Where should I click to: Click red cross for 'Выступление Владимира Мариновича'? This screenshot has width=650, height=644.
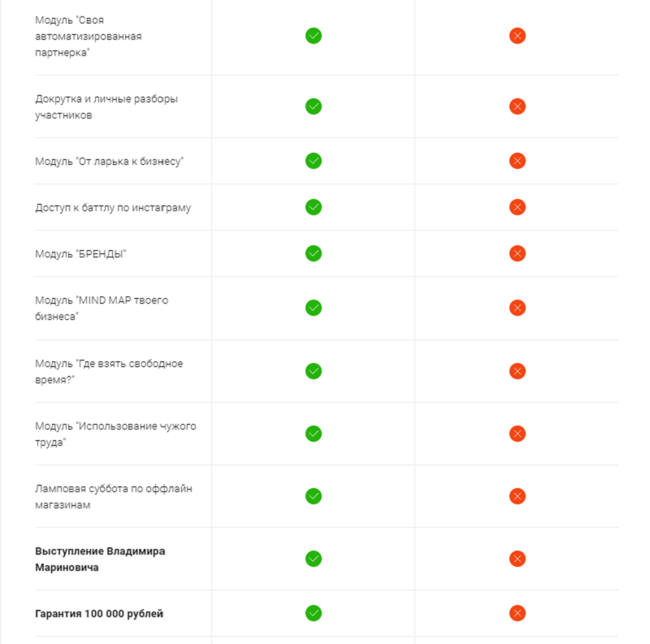pyautogui.click(x=517, y=559)
